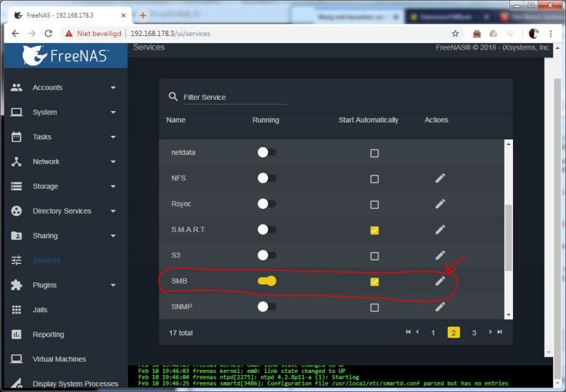This screenshot has height=392, width=566.
Task: Expand the Storage menu arrow
Action: [x=113, y=187]
